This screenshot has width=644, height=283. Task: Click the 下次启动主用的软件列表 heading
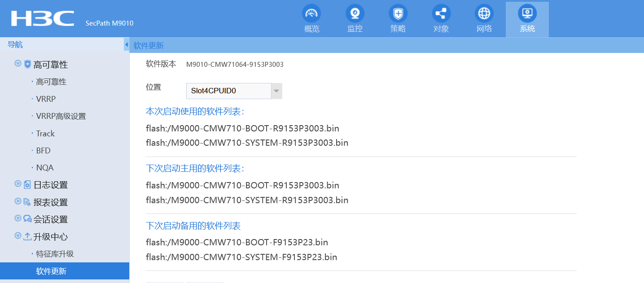[195, 168]
